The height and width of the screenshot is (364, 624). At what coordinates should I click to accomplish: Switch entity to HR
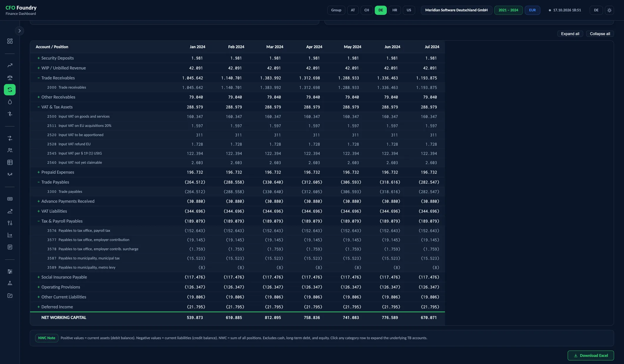pos(395,10)
